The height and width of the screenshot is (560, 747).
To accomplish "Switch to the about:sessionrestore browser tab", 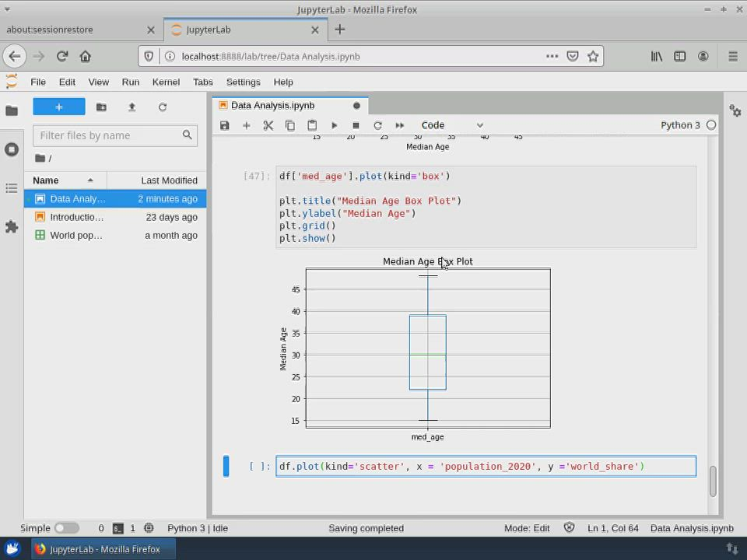I will [x=50, y=30].
